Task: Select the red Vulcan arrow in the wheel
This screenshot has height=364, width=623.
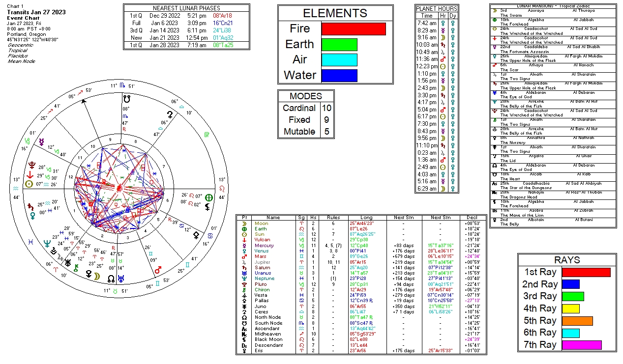Action: 30,174
